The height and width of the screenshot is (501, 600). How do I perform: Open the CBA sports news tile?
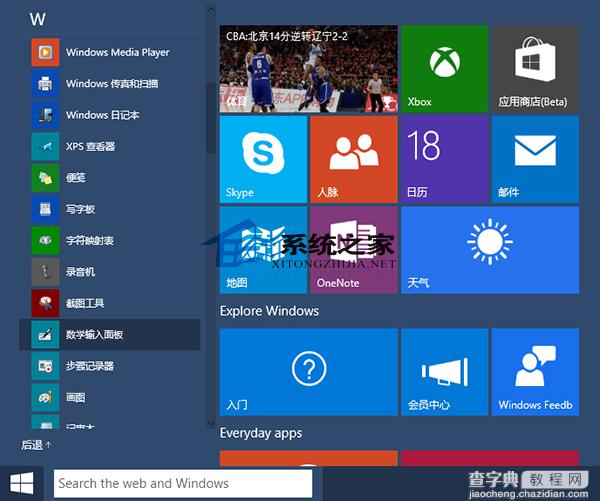(308, 69)
